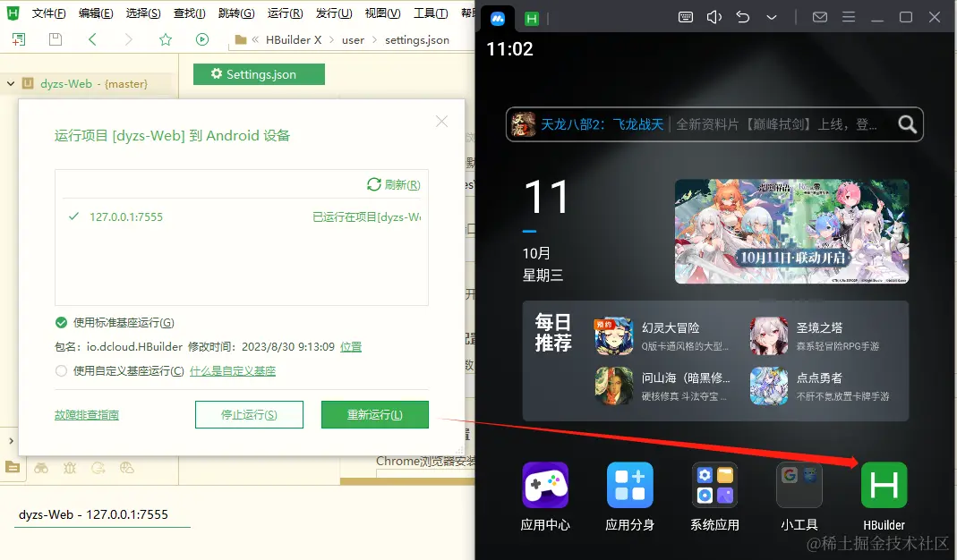Click the dyzs-Web - 127.0.0.1:7555 console tab
The image size is (957, 560).
(x=93, y=514)
